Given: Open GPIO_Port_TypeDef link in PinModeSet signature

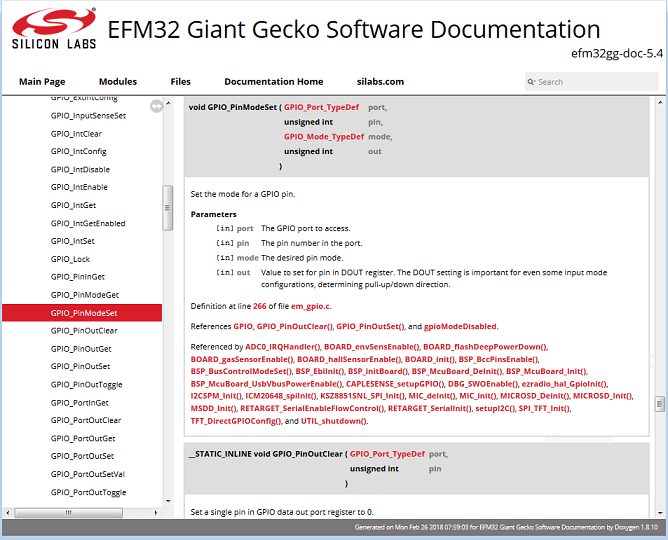Looking at the screenshot, I should pos(322,107).
